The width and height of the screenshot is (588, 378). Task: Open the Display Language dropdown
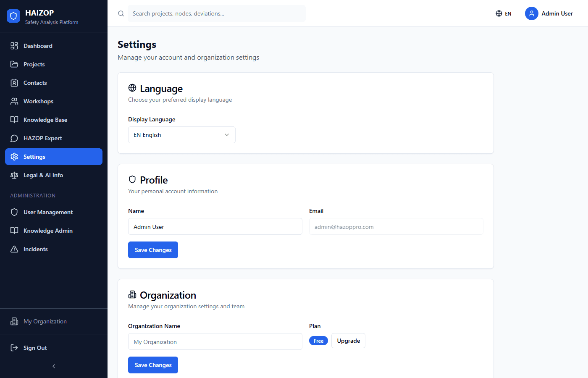(181, 135)
